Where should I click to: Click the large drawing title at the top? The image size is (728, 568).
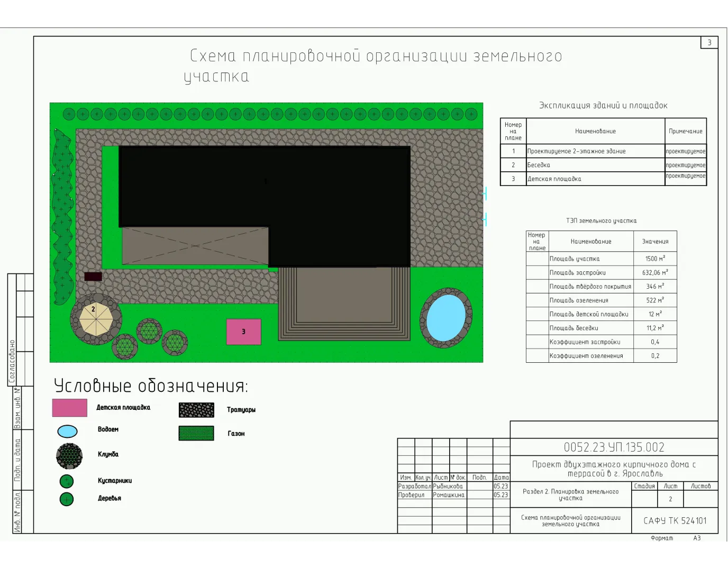pos(373,66)
